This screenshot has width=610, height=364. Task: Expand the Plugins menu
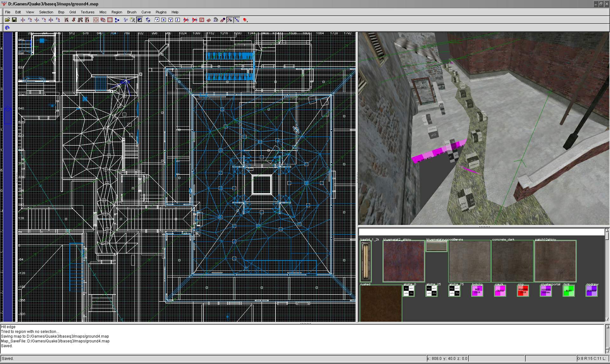[x=161, y=12]
